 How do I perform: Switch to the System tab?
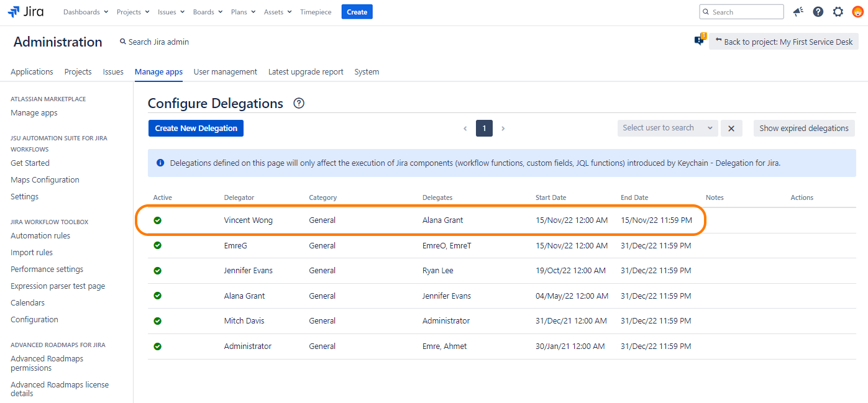[367, 72]
